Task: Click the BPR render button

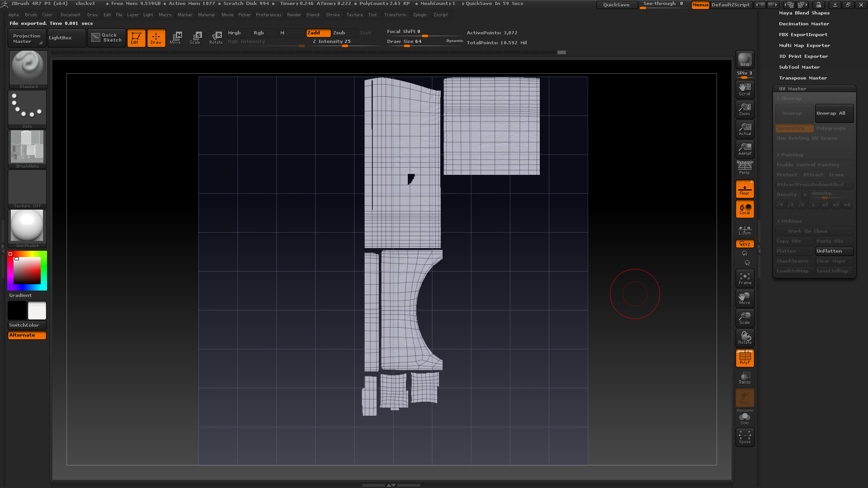Action: [x=745, y=60]
